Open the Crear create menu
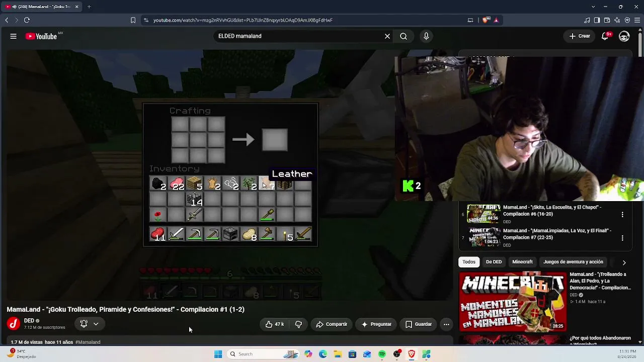644x362 pixels. pyautogui.click(x=580, y=36)
